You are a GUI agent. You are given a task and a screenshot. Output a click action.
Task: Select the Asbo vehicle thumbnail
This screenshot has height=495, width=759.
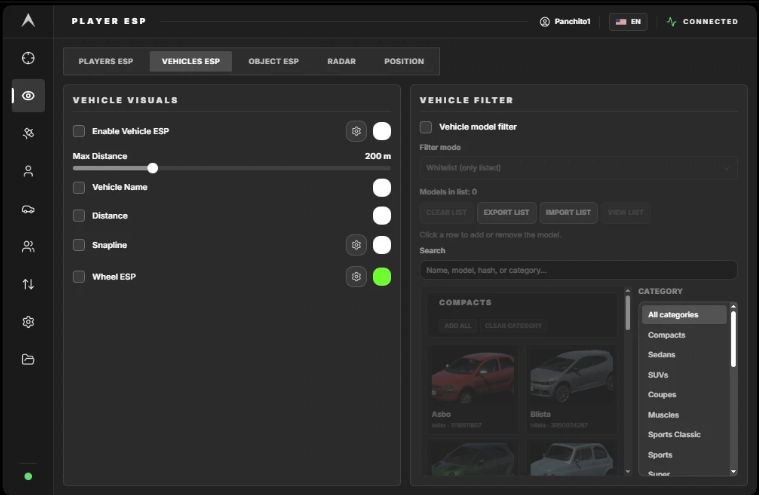(473, 378)
